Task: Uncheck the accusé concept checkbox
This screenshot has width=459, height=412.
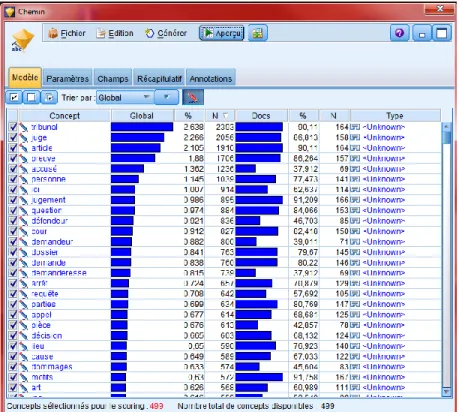Action: [x=13, y=169]
